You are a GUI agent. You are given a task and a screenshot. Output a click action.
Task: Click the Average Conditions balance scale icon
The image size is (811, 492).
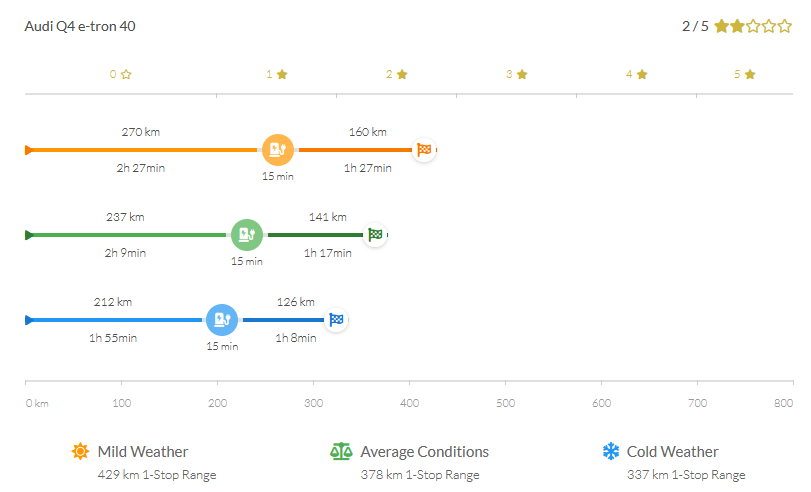[x=341, y=452]
